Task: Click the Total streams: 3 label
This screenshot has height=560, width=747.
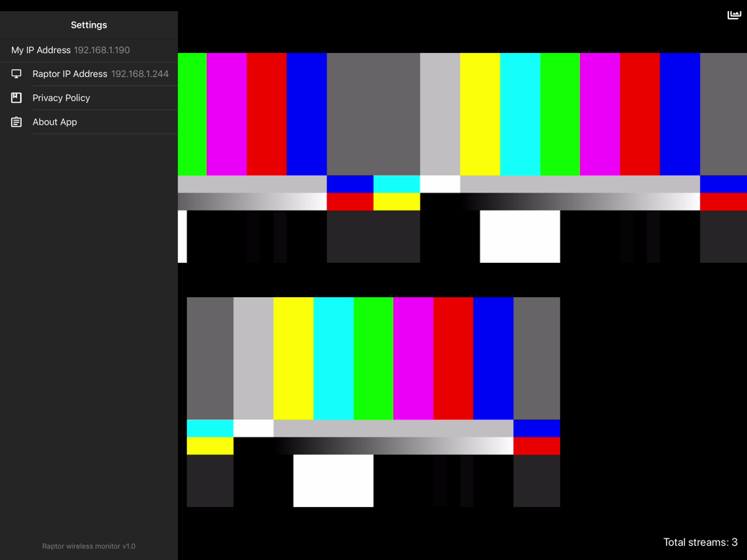Action: pyautogui.click(x=701, y=542)
